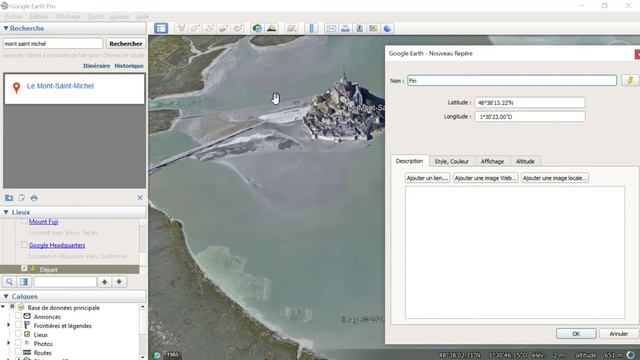The height and width of the screenshot is (360, 640).
Task: Toggle the Départ placemark checkbox
Action: (x=24, y=269)
